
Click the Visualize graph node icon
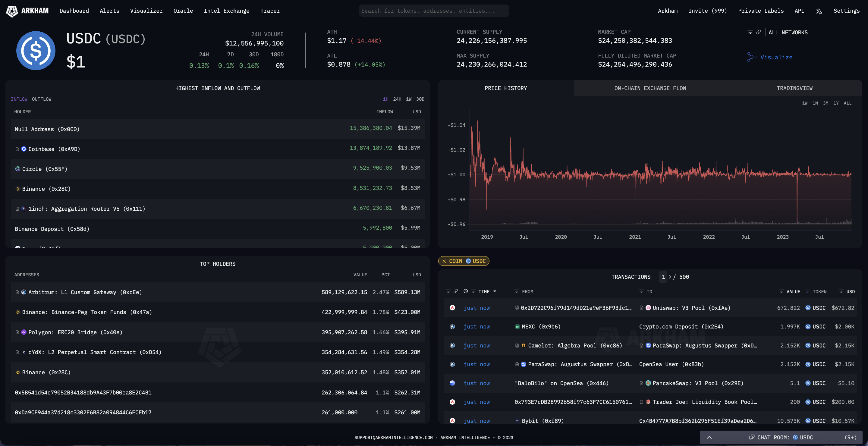[x=752, y=57]
